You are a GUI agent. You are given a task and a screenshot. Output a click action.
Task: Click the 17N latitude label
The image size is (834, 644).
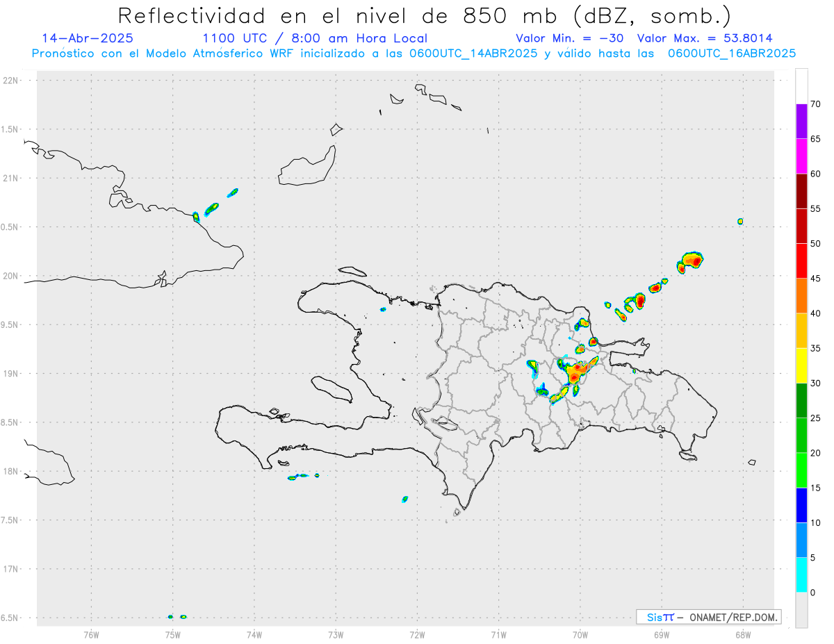pos(12,569)
